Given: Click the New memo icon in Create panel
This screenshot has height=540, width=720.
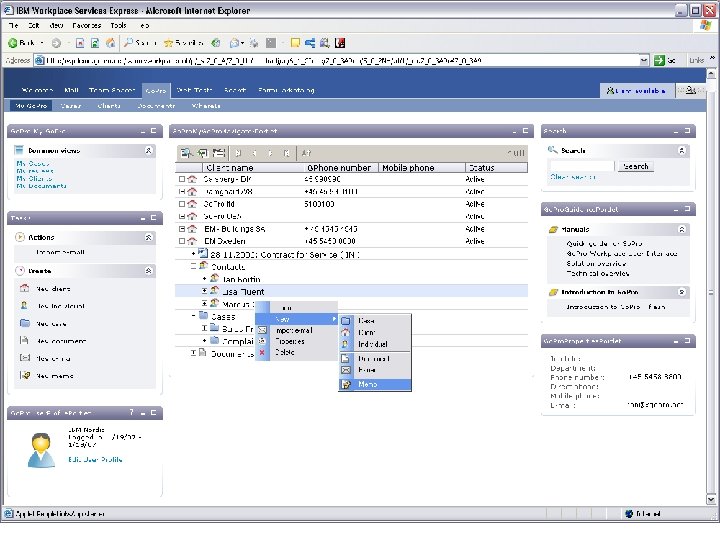Looking at the screenshot, I should [x=24, y=375].
